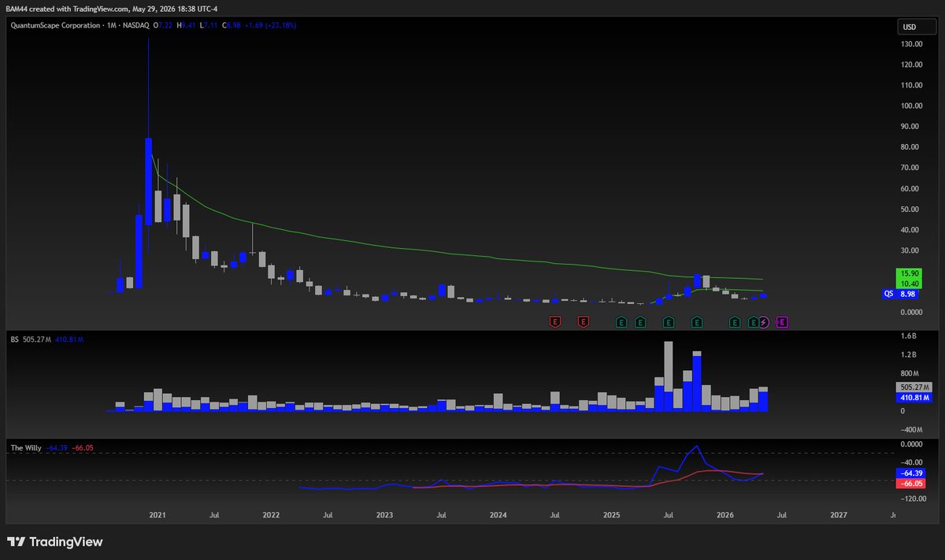
Task: Click the 100.00 price axis label
Action: (913, 106)
